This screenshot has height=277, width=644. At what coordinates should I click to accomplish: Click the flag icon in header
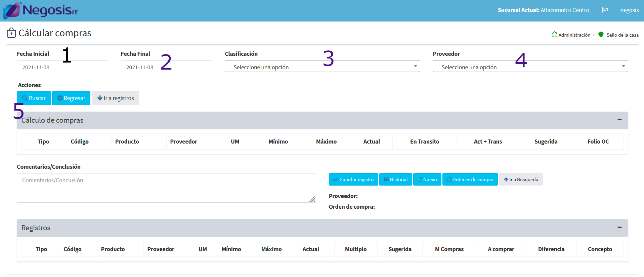coord(605,10)
